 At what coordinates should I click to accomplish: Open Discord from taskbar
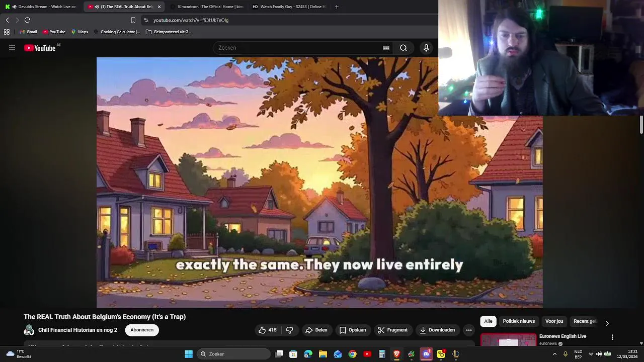click(426, 354)
